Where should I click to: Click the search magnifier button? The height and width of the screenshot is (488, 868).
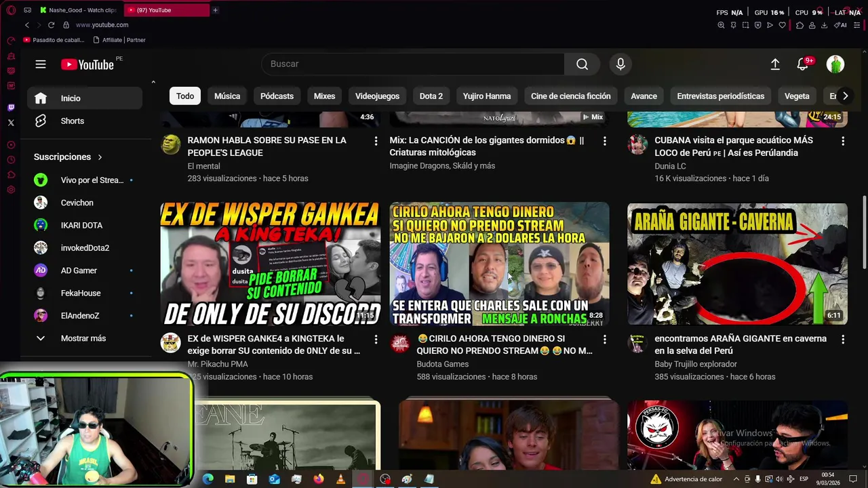pyautogui.click(x=582, y=64)
